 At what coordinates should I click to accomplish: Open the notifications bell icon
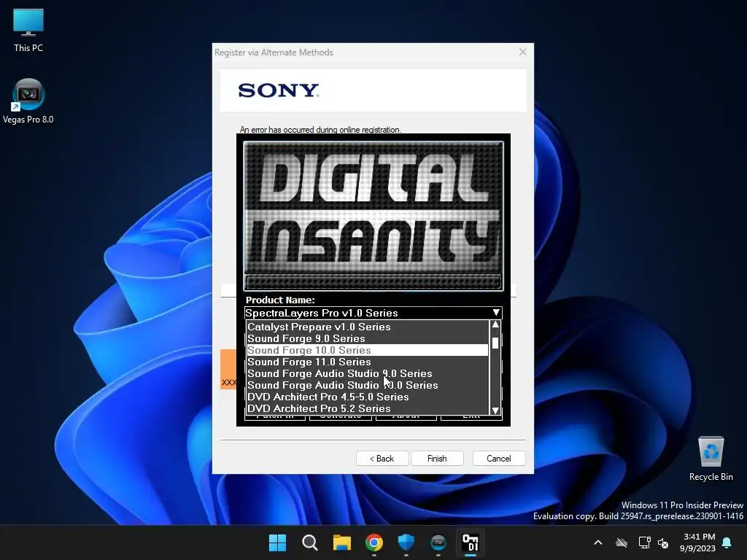point(727,542)
